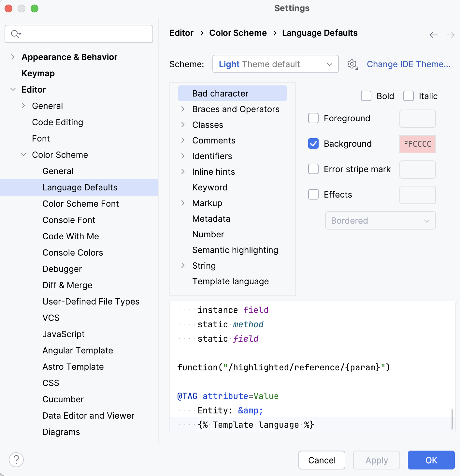Open help via the question mark icon

(16, 460)
